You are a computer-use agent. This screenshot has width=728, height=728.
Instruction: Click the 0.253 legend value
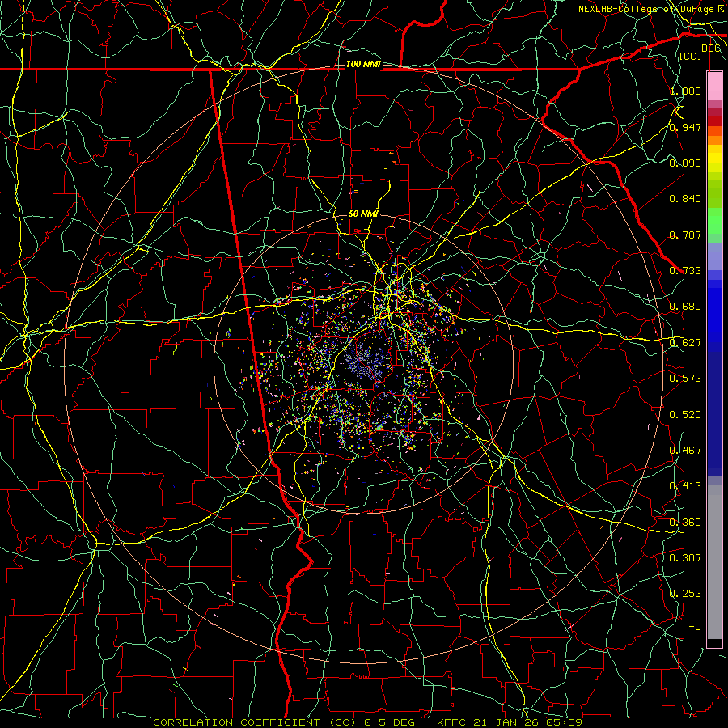[685, 594]
